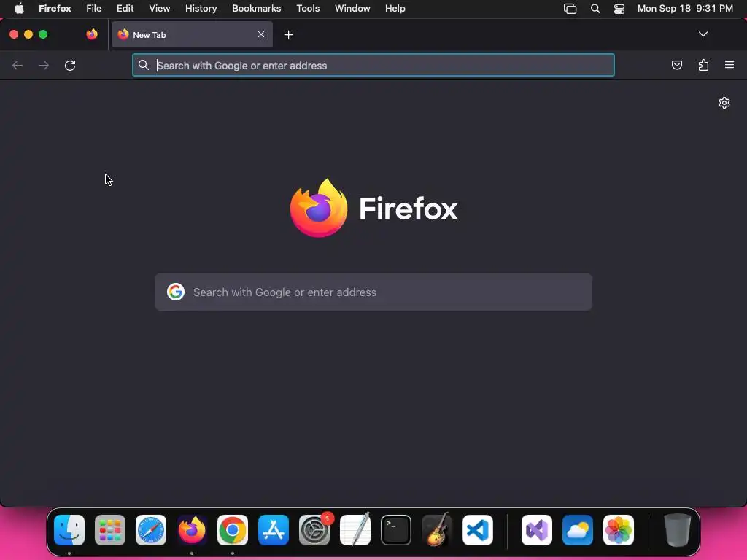This screenshot has width=747, height=560.
Task: Open a new tab with plus button
Action: click(288, 35)
